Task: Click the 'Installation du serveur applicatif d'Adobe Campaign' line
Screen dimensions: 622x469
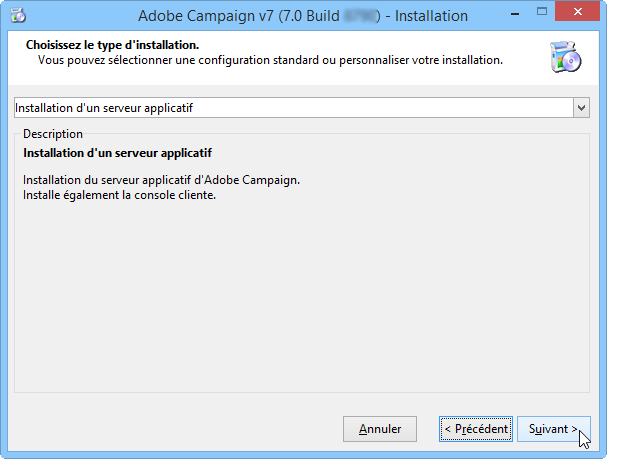Action: click(161, 180)
